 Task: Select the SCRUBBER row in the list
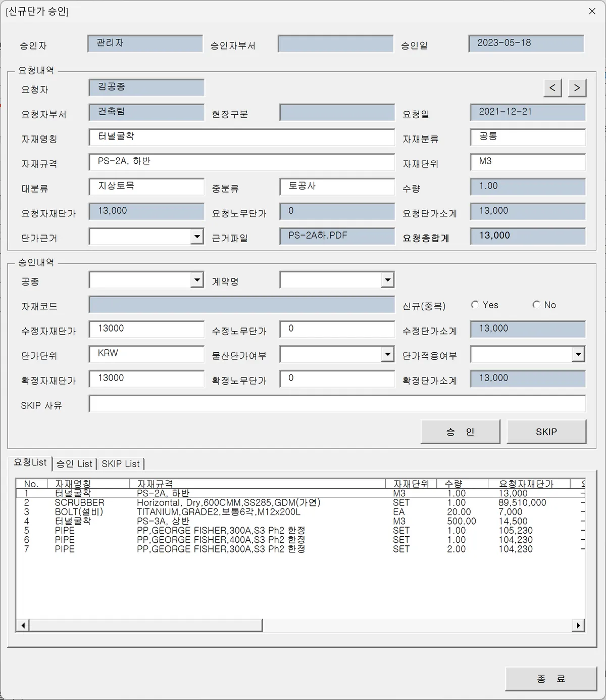point(202,502)
